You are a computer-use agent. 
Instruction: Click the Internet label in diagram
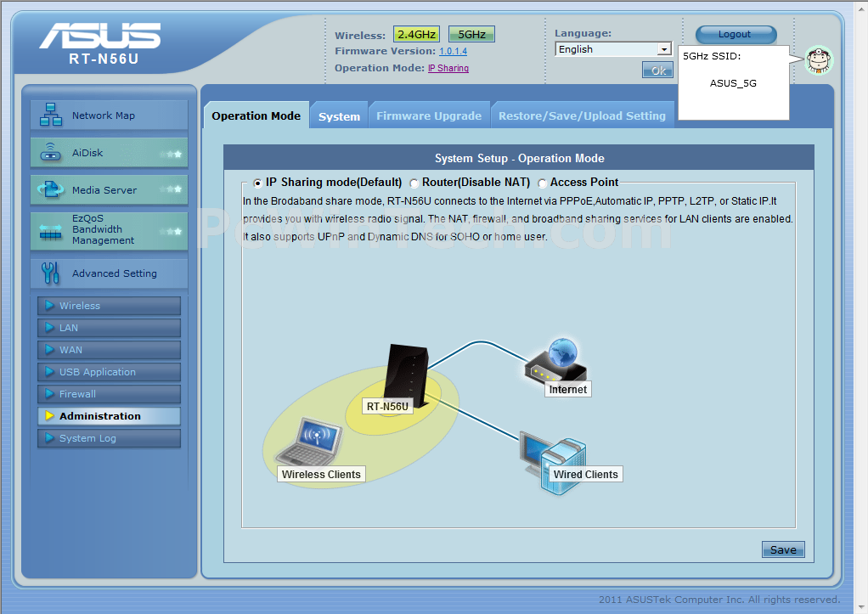[568, 389]
